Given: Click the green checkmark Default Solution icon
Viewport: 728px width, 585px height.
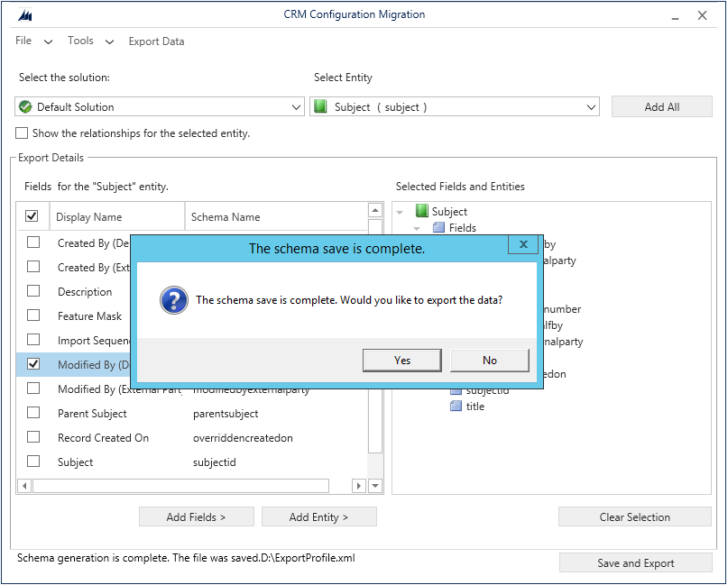Looking at the screenshot, I should (x=25, y=107).
